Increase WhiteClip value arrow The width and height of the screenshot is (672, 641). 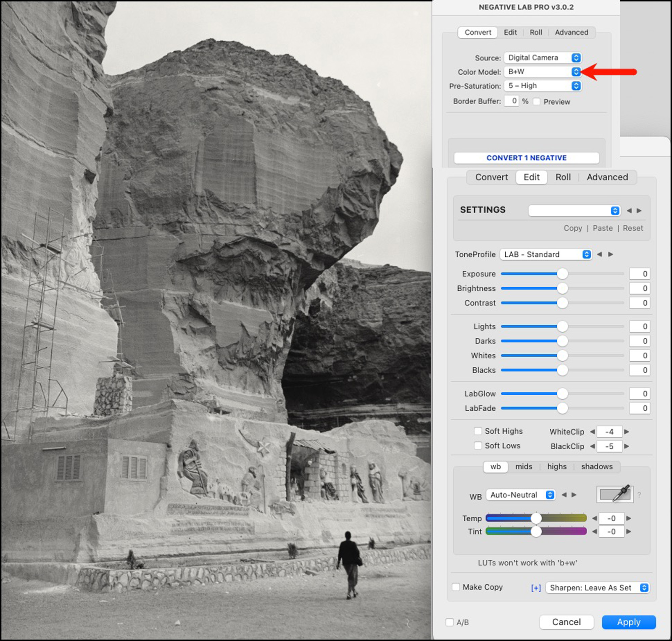click(627, 432)
